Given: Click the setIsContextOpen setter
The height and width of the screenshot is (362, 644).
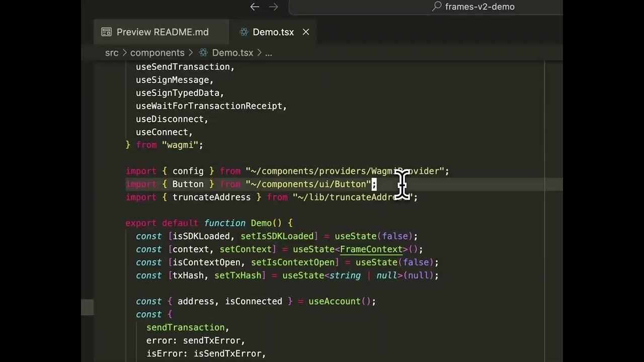Looking at the screenshot, I should [292, 262].
